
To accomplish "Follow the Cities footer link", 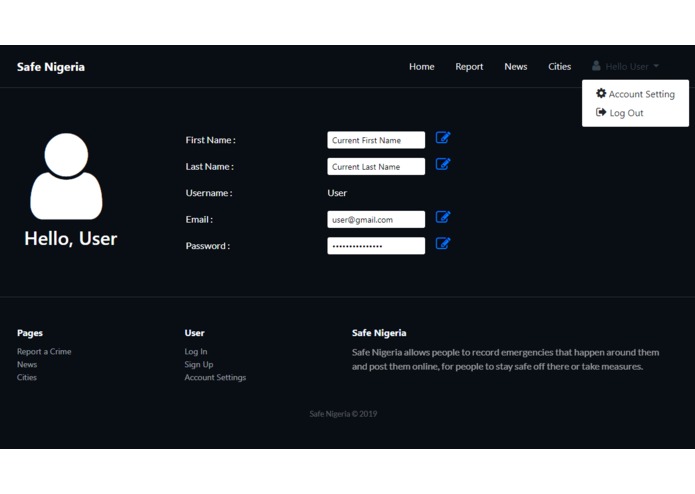I will pyautogui.click(x=27, y=377).
